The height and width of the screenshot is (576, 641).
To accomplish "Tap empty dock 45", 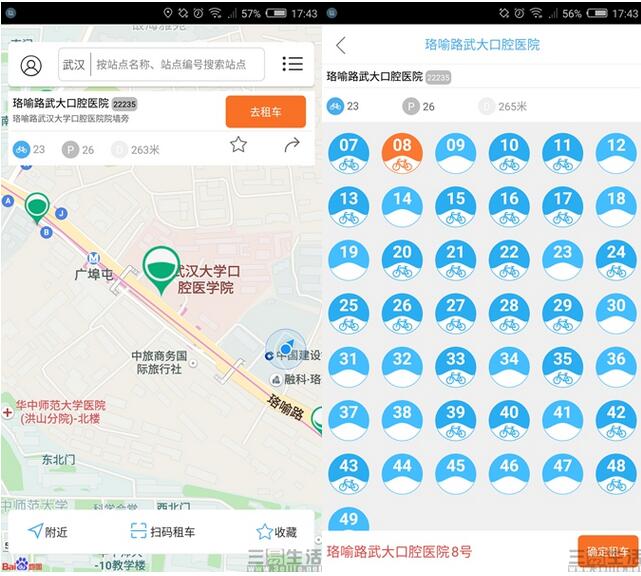I will (456, 474).
